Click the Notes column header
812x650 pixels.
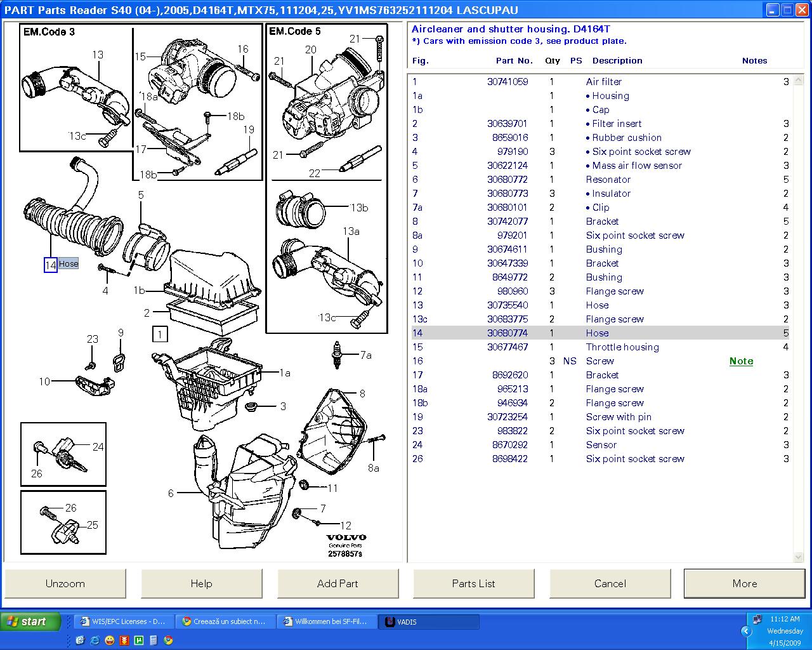pyautogui.click(x=754, y=61)
